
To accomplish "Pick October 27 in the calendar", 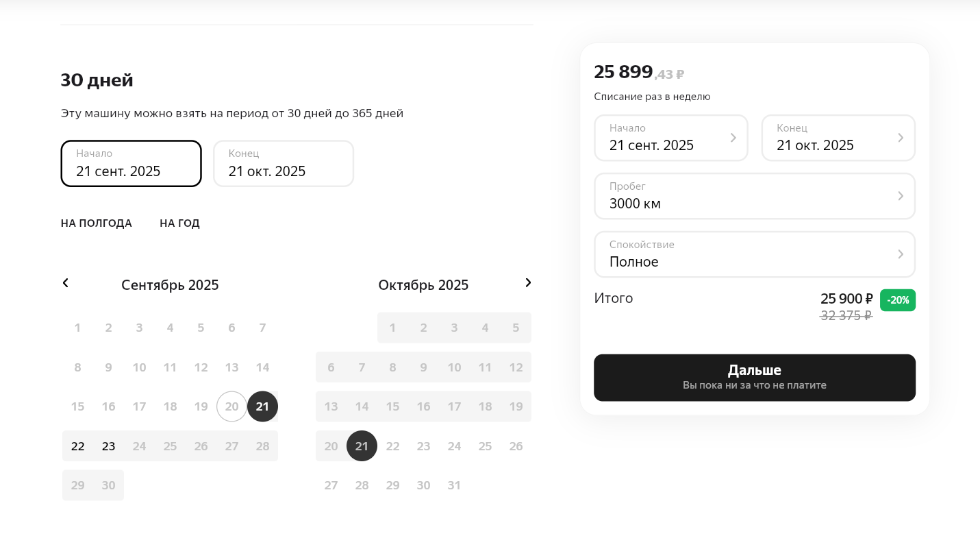I will (x=331, y=485).
